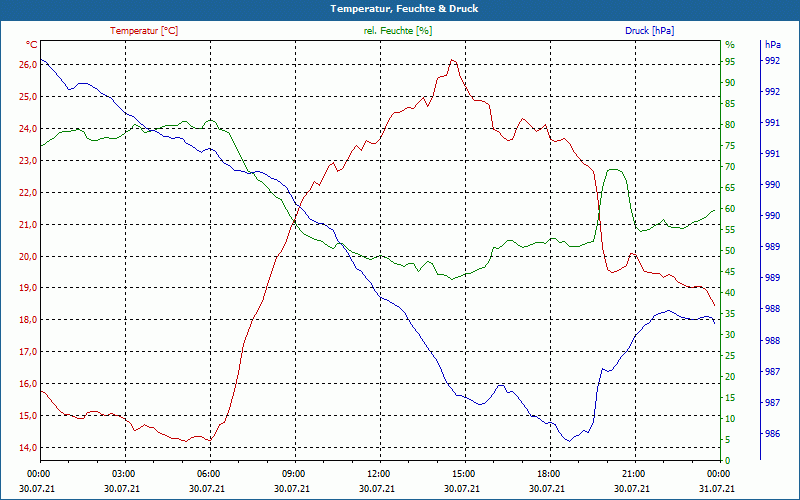Click the 21,0 temperature axis tick
This screenshot has width=800, height=500.
(x=29, y=224)
